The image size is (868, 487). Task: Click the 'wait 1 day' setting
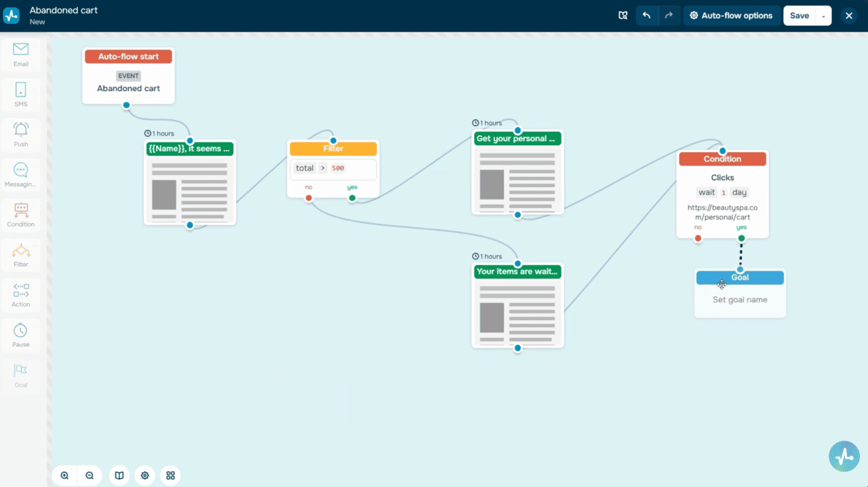click(x=723, y=193)
